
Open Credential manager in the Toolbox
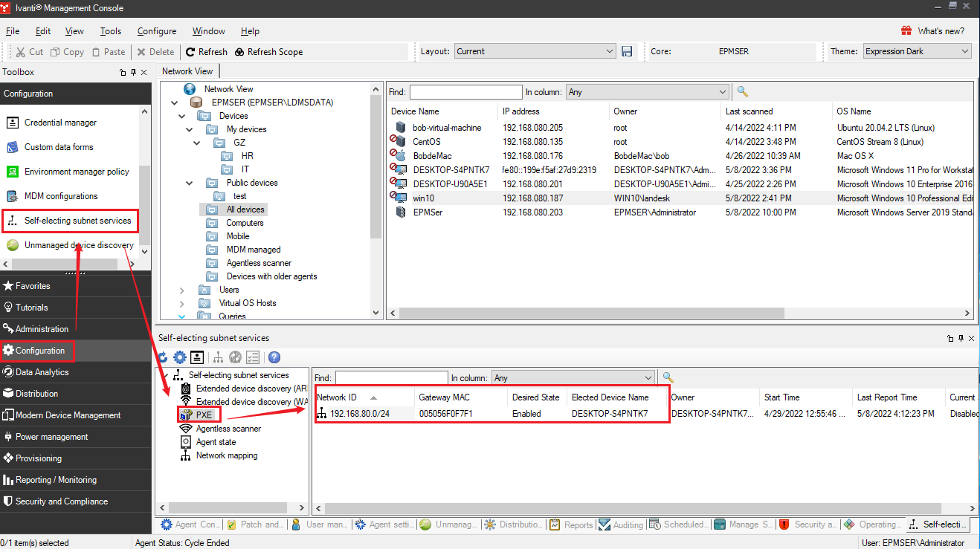[60, 123]
